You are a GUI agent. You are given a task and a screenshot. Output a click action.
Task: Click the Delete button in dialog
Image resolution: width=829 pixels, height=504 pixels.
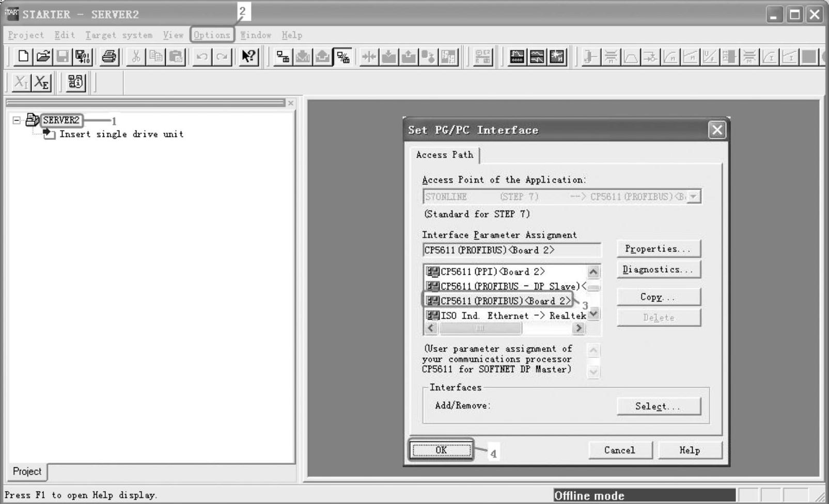(x=659, y=318)
